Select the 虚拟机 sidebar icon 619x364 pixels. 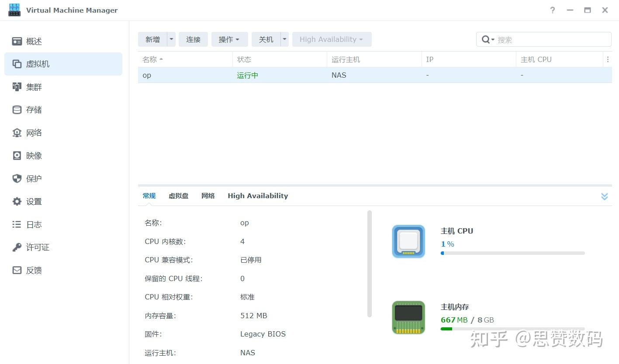pos(17,64)
